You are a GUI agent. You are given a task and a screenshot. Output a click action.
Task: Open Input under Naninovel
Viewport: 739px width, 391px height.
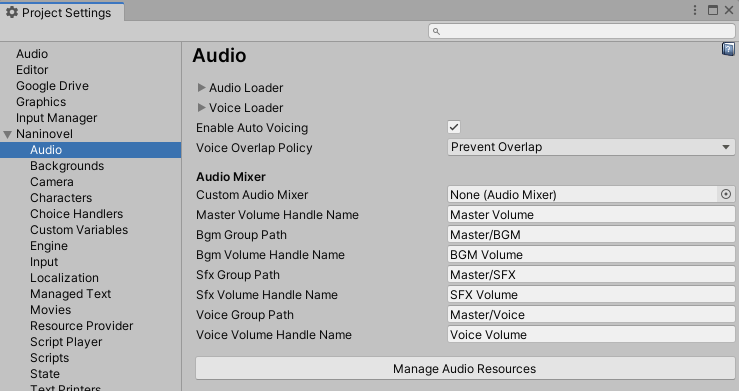tap(44, 262)
